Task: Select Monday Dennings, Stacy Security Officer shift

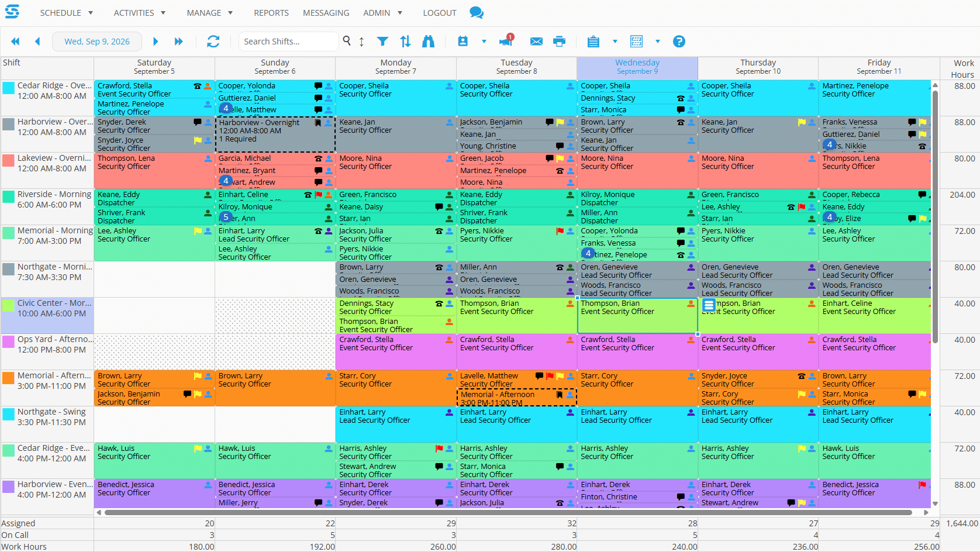Action: 396,308
